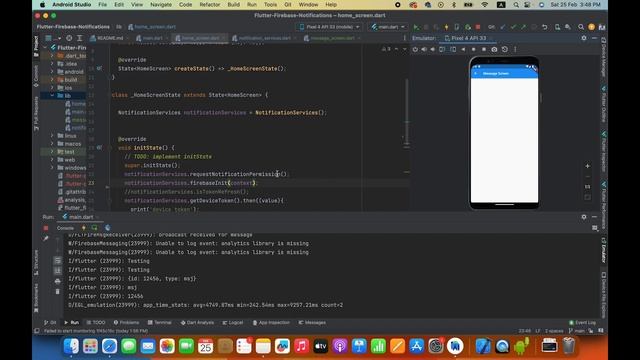The height and width of the screenshot is (360, 640).
Task: Open Run panel settings gear
Action: (x=584, y=217)
